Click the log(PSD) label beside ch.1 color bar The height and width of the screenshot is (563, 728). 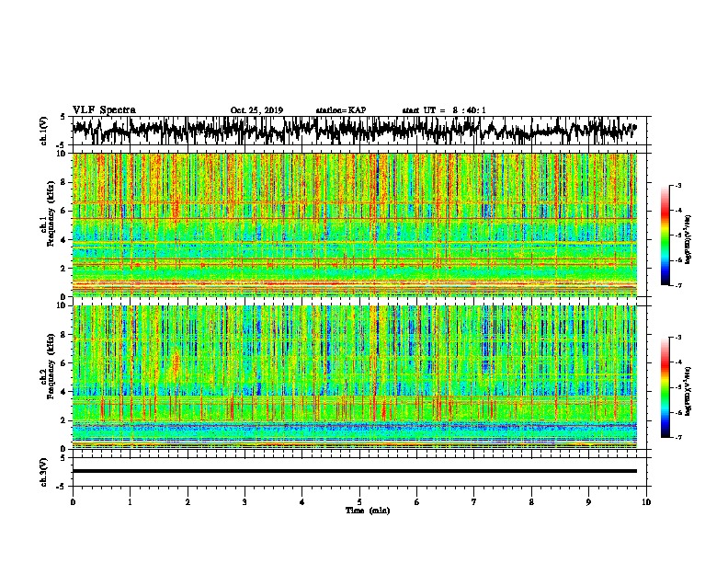[688, 239]
